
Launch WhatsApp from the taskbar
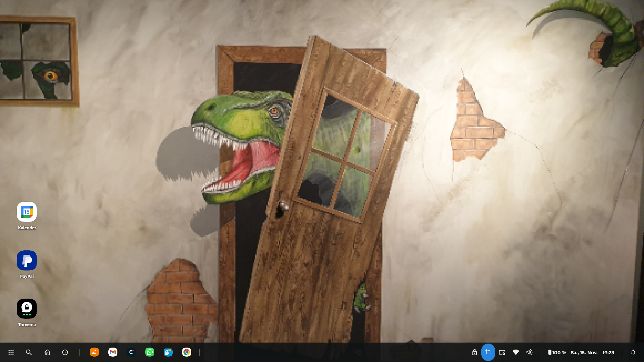[150, 352]
